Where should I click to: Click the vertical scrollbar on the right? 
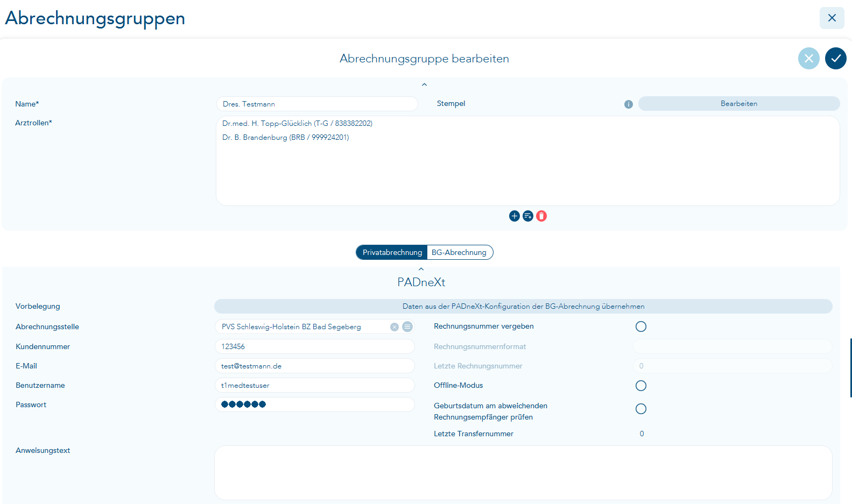(850, 367)
